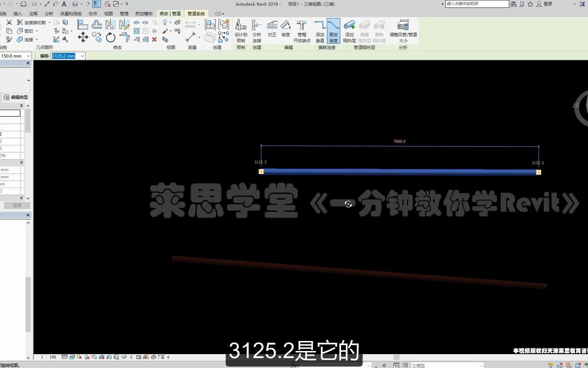Viewport: 588px width, 368px height.
Task: Click the red Delete X icon
Action: 154,40
